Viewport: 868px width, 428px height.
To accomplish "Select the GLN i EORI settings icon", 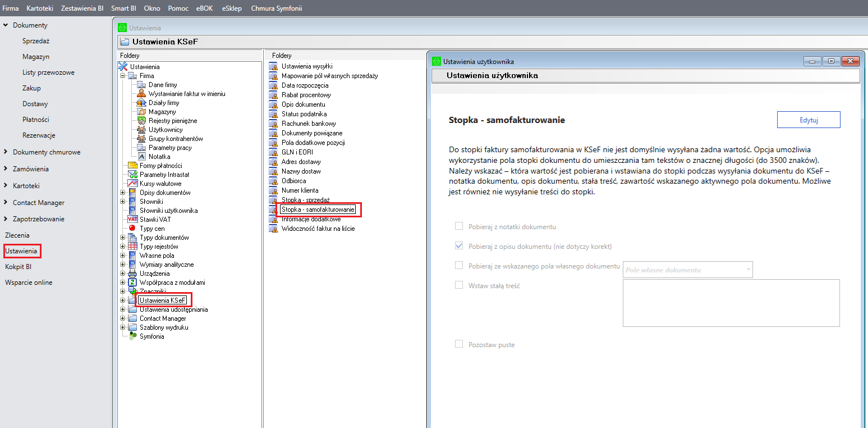I will click(273, 152).
